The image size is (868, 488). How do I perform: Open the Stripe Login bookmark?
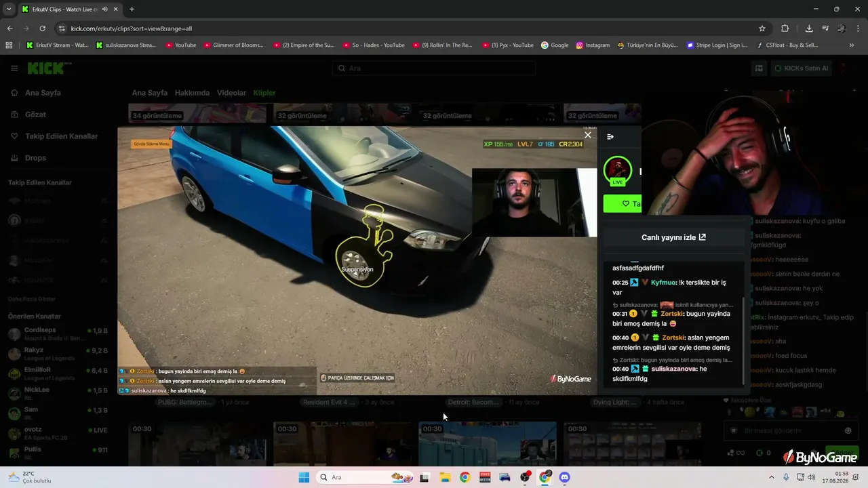(x=717, y=45)
